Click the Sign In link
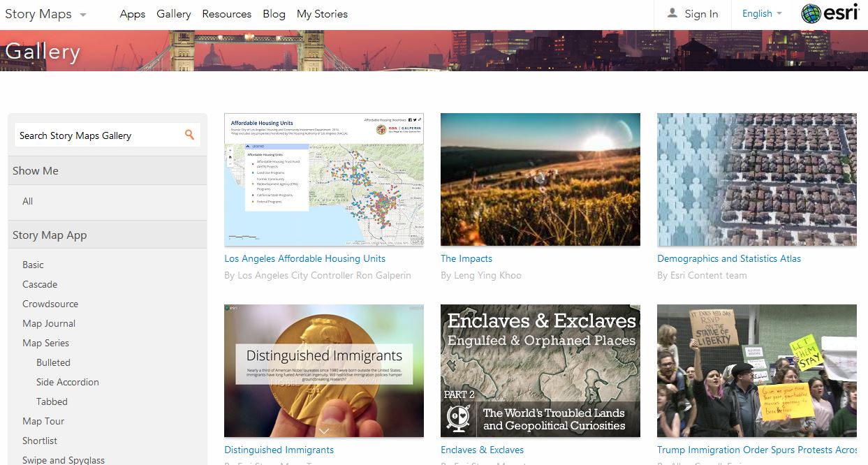The width and height of the screenshot is (868, 465). (701, 14)
